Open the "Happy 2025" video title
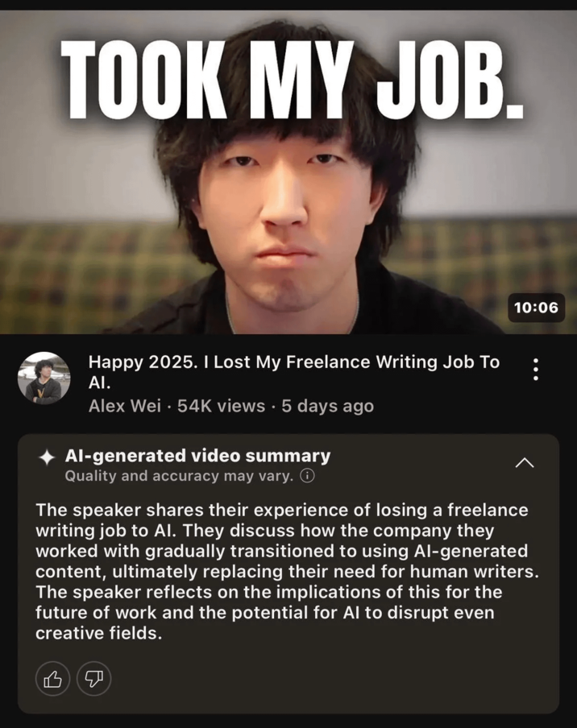This screenshot has height=728, width=577. 293,372
